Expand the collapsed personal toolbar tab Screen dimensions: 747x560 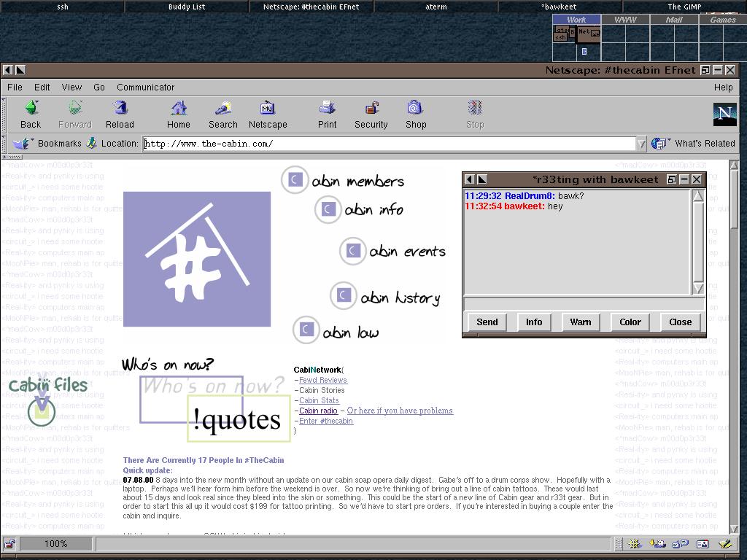[x=12, y=157]
